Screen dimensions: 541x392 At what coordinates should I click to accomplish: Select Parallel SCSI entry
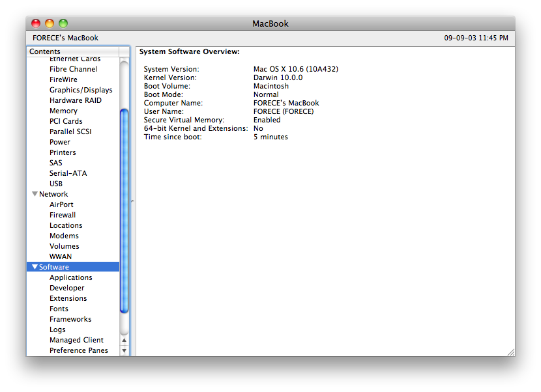click(70, 132)
